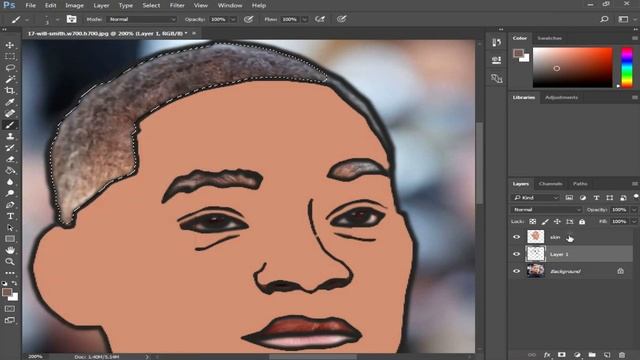The image size is (640, 360).
Task: Open the Brush Preset picker arrow
Action: click(57, 19)
